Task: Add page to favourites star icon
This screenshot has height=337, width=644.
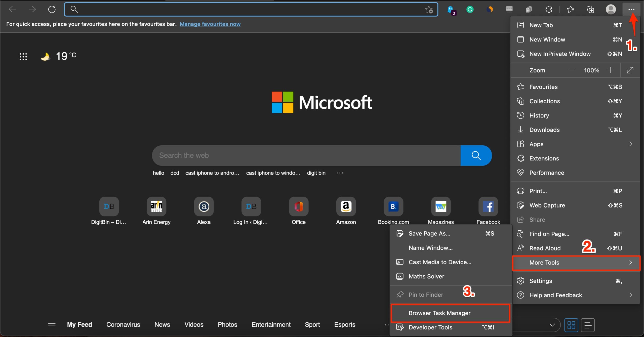Action: (429, 10)
